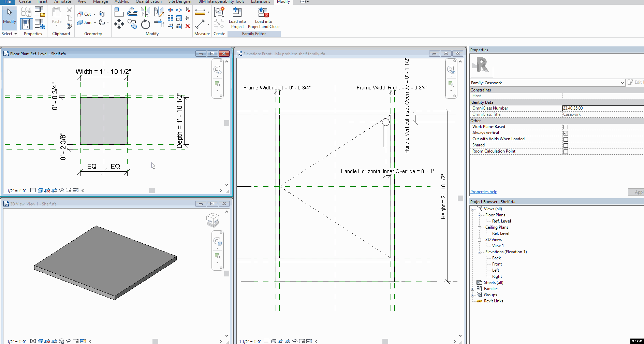Click Load into Project
The image size is (644, 344).
(237, 17)
